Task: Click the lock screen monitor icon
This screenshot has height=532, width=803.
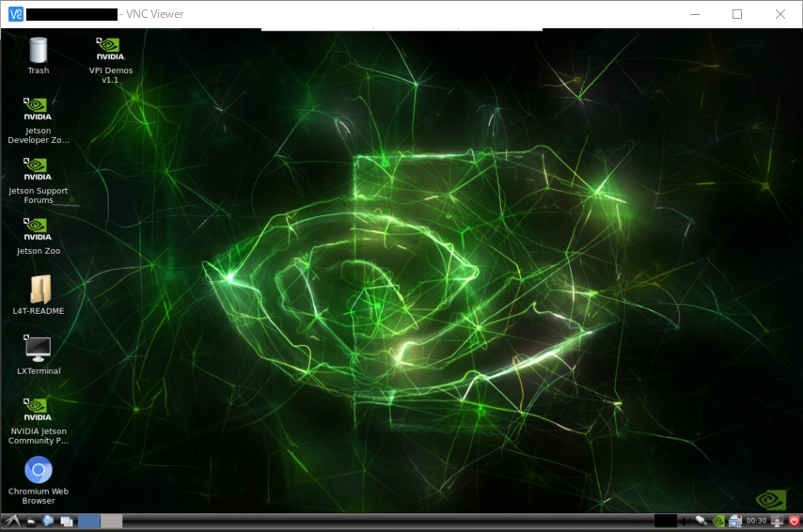Action: [777, 522]
